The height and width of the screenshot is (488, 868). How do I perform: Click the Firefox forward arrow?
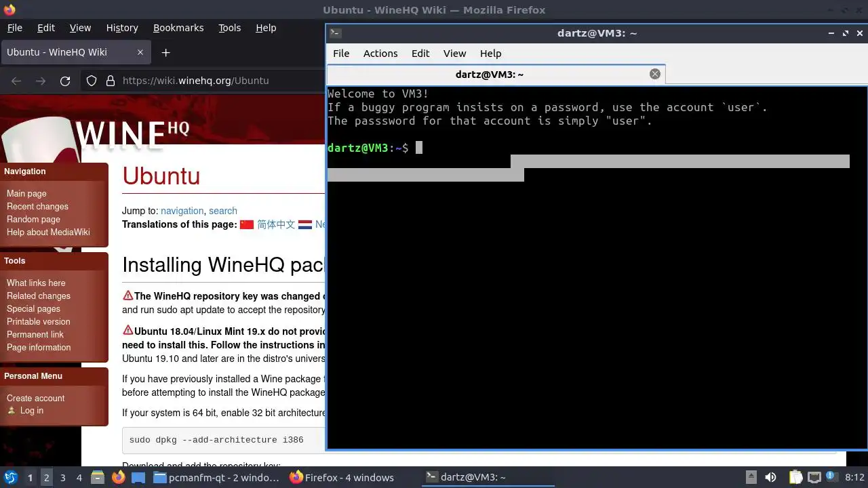click(41, 81)
